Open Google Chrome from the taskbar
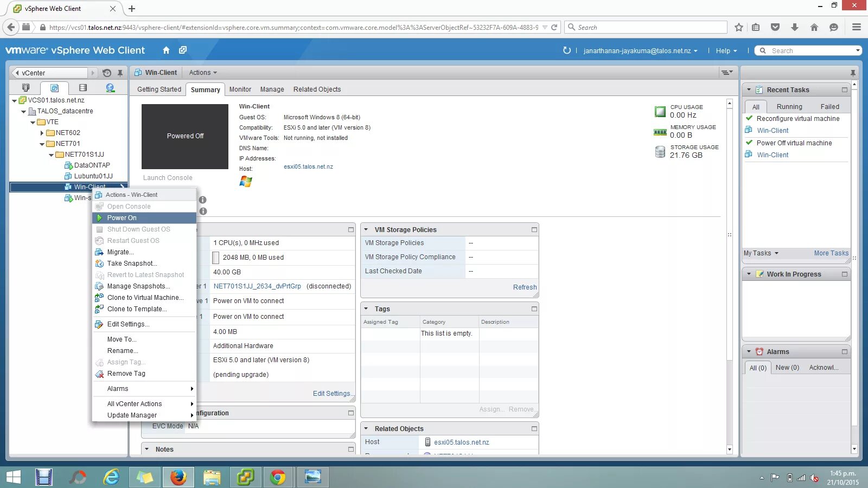 pyautogui.click(x=278, y=477)
